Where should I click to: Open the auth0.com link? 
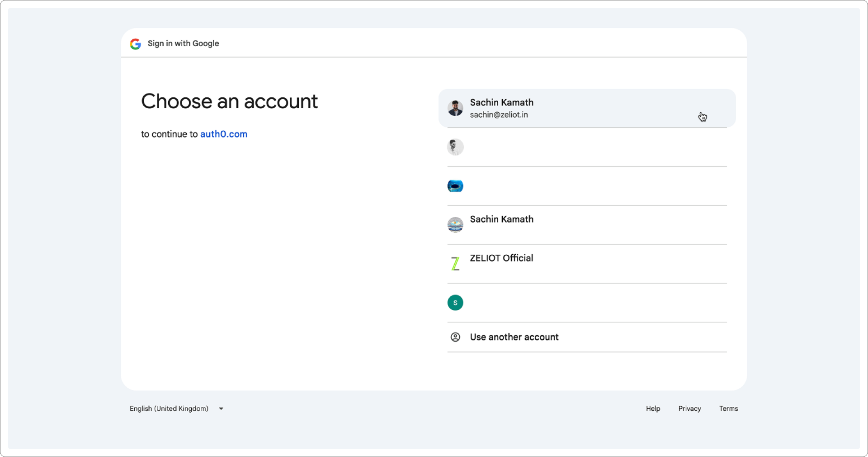click(x=223, y=134)
